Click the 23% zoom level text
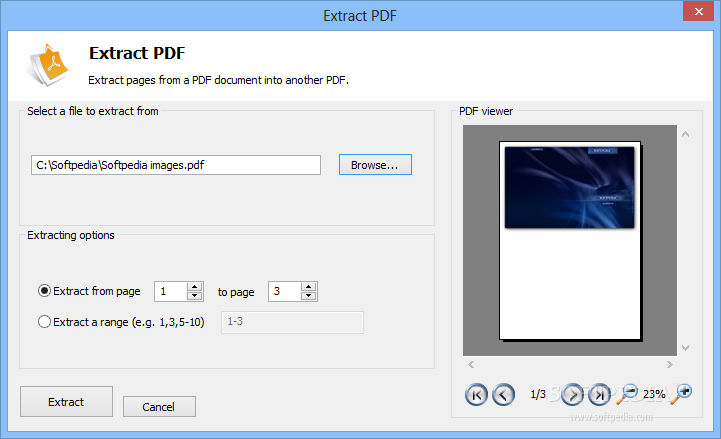The width and height of the screenshot is (721, 439). (654, 394)
